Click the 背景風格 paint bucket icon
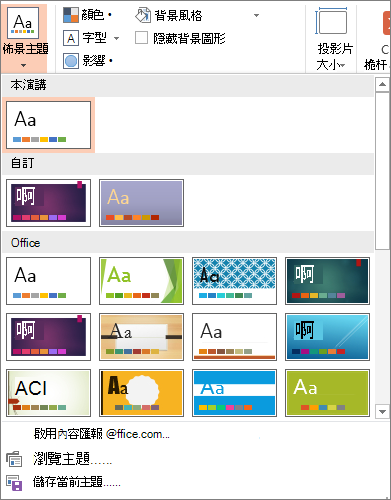The image size is (391, 500). (x=143, y=15)
